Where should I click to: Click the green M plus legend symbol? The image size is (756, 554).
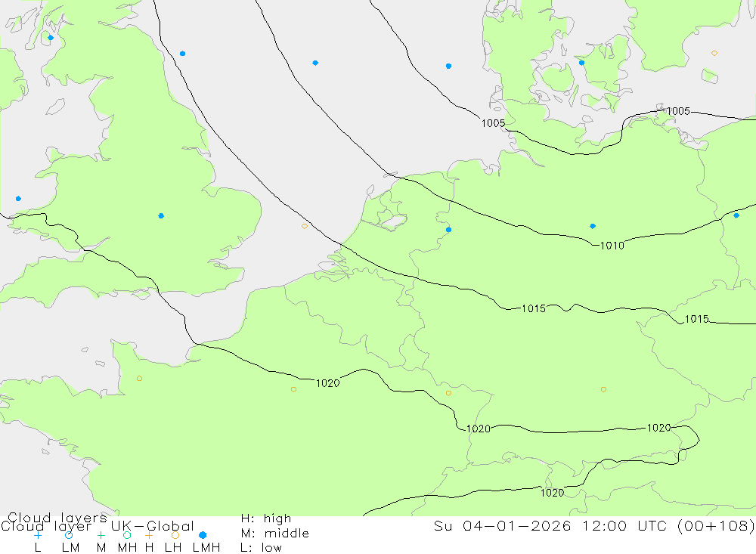pos(101,535)
